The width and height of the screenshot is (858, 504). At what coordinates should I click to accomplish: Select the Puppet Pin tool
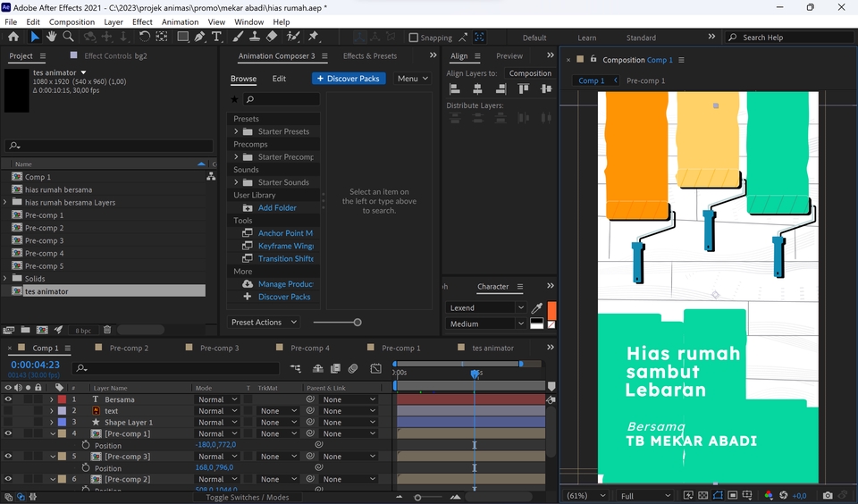click(x=313, y=37)
